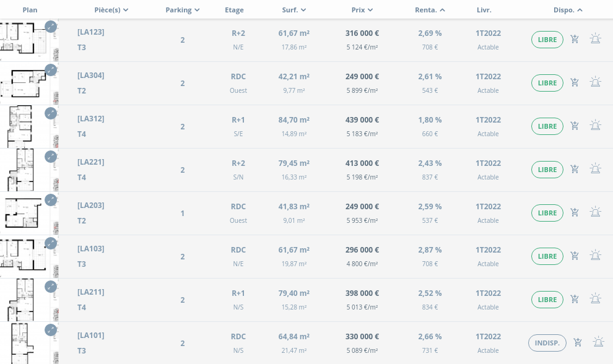613x364 pixels.
Task: Click the INDISP. badge for LA101
Action: pyautogui.click(x=547, y=343)
